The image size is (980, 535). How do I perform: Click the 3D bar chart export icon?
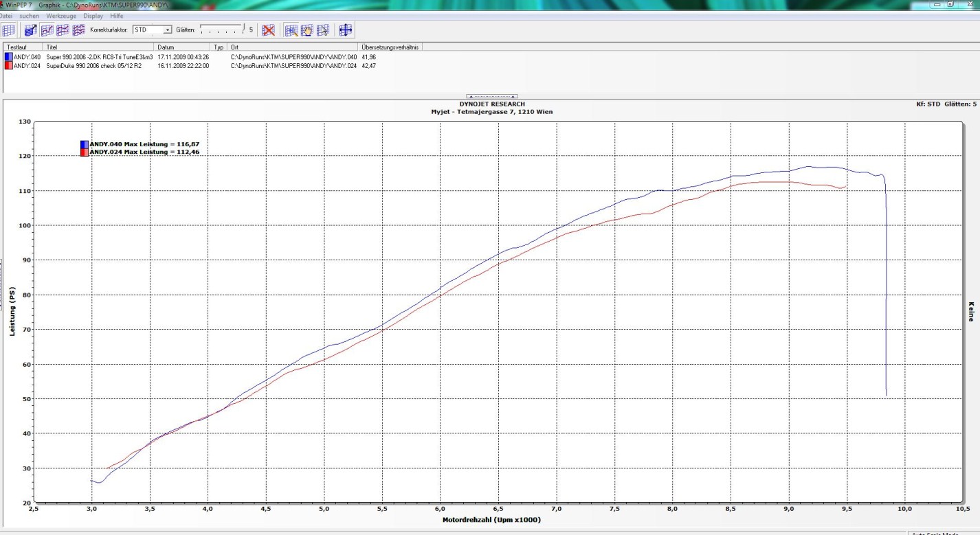coord(31,30)
